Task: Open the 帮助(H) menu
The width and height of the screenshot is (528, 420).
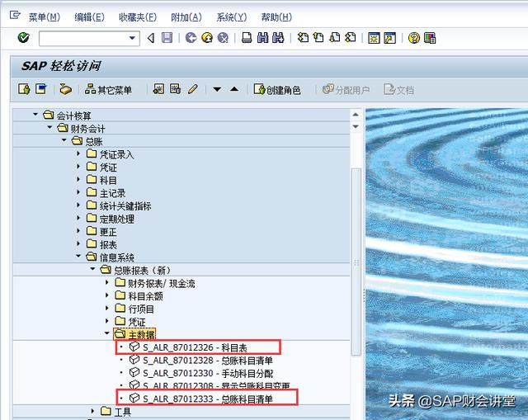Action: (x=277, y=17)
